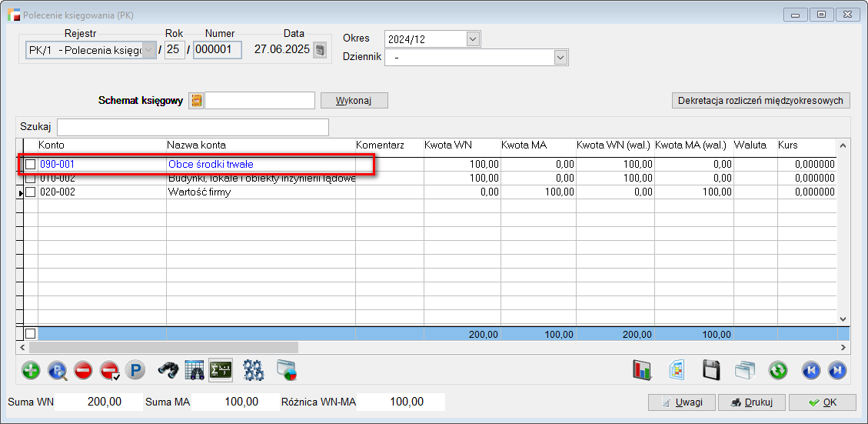Click the gray circle P icon
Screen dimensions: 868x424
[x=135, y=370]
